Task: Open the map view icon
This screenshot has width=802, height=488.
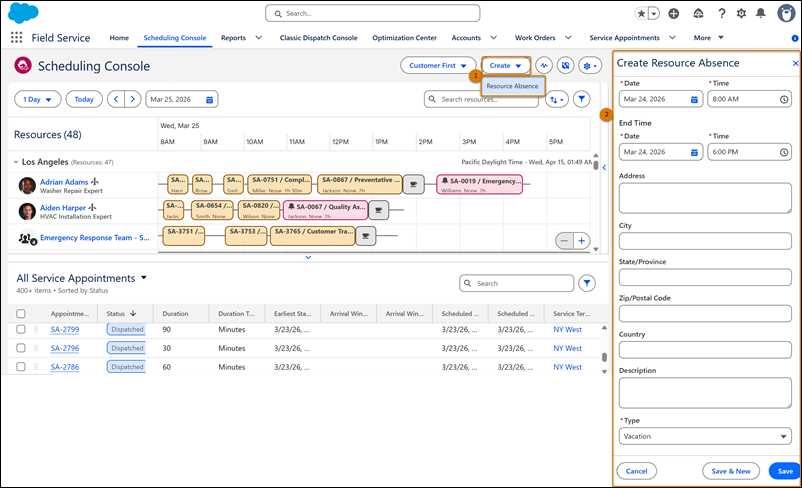Action: [565, 65]
